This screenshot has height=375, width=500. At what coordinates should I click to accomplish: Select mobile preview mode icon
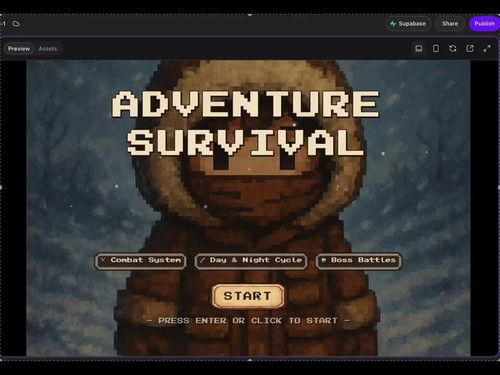click(x=436, y=49)
